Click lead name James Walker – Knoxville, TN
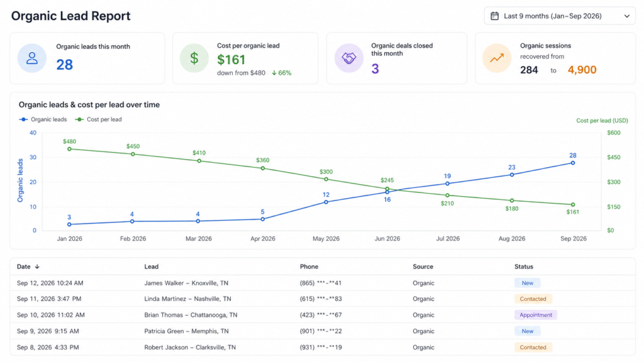The width and height of the screenshot is (644, 362). [186, 283]
